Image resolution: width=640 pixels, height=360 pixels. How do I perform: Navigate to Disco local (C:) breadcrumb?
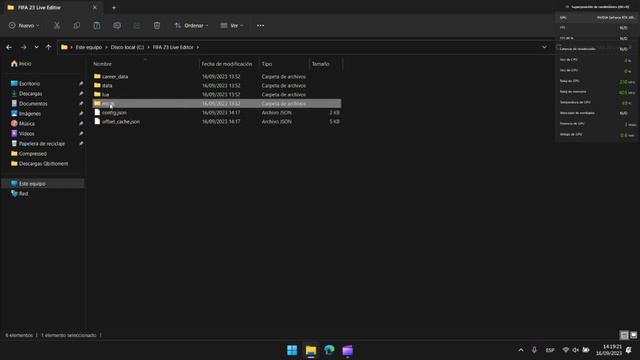pyautogui.click(x=127, y=47)
